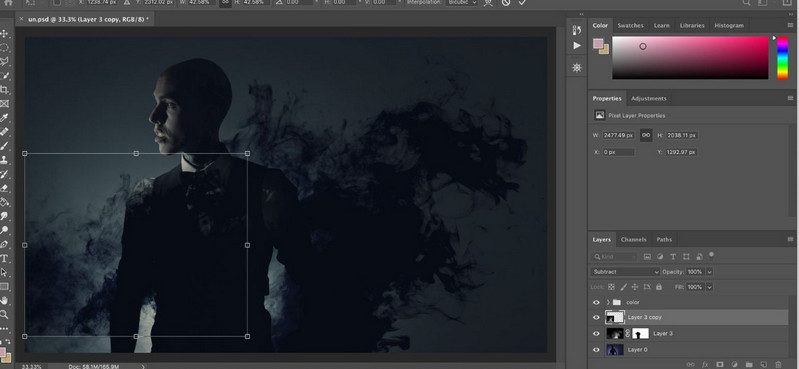Open the layer Kind filter dropdown
This screenshot has width=799, height=369.
pyautogui.click(x=615, y=257)
